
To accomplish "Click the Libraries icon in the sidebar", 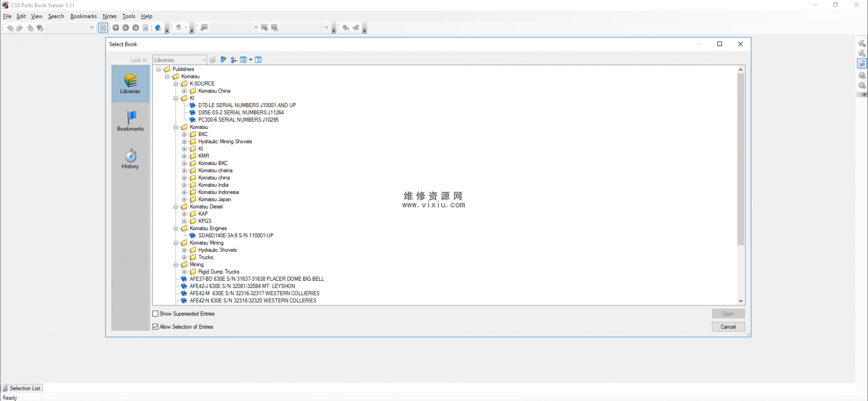I will coord(130,83).
